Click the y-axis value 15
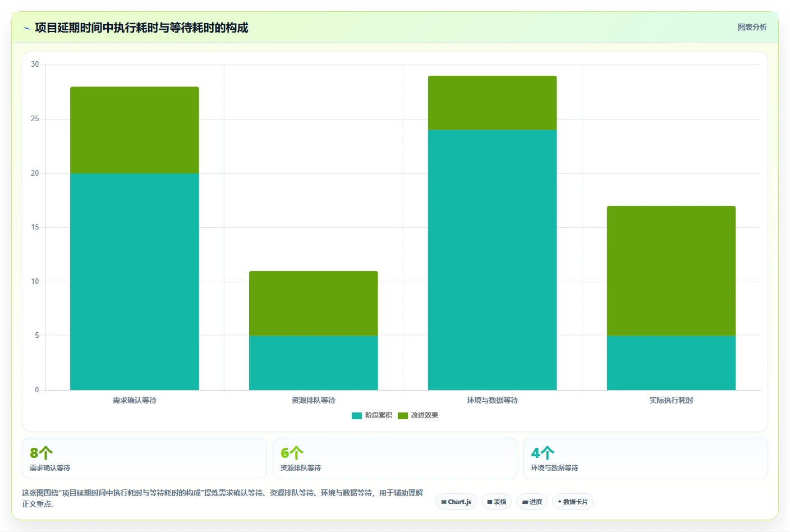The height and width of the screenshot is (532, 790). 35,227
